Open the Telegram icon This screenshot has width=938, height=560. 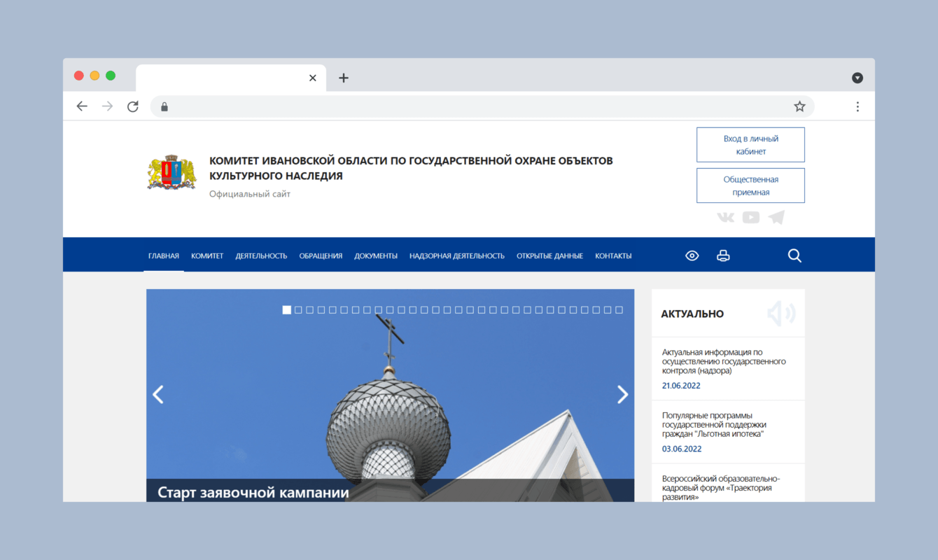point(776,217)
